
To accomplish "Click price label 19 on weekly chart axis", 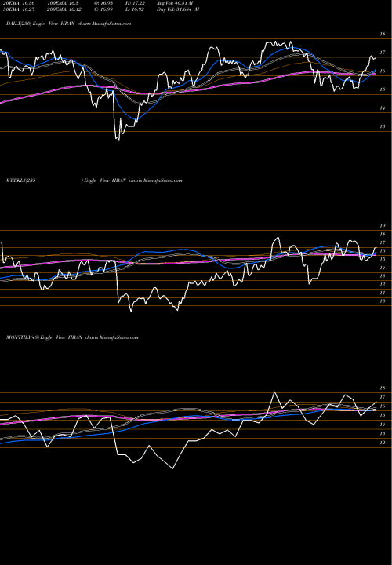I will [x=383, y=226].
